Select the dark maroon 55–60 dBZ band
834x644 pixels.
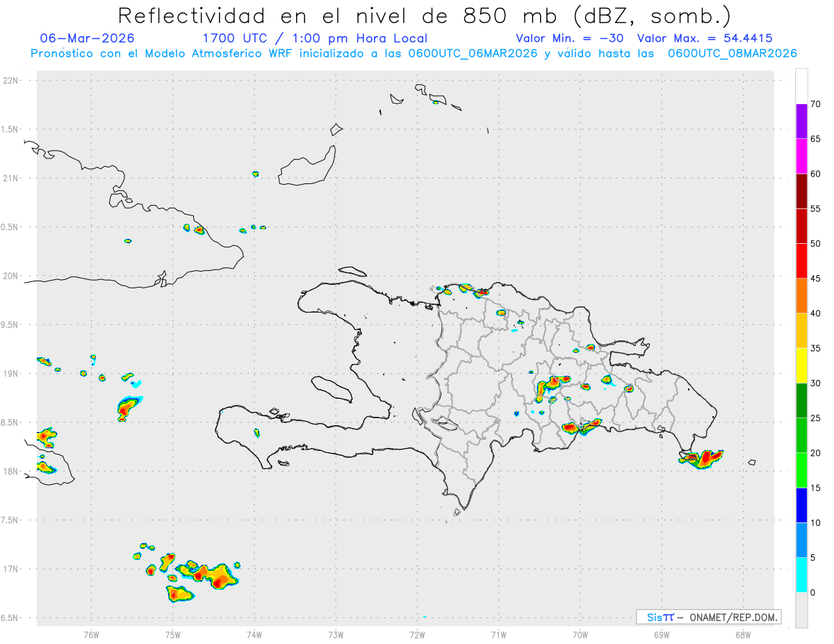[801, 191]
